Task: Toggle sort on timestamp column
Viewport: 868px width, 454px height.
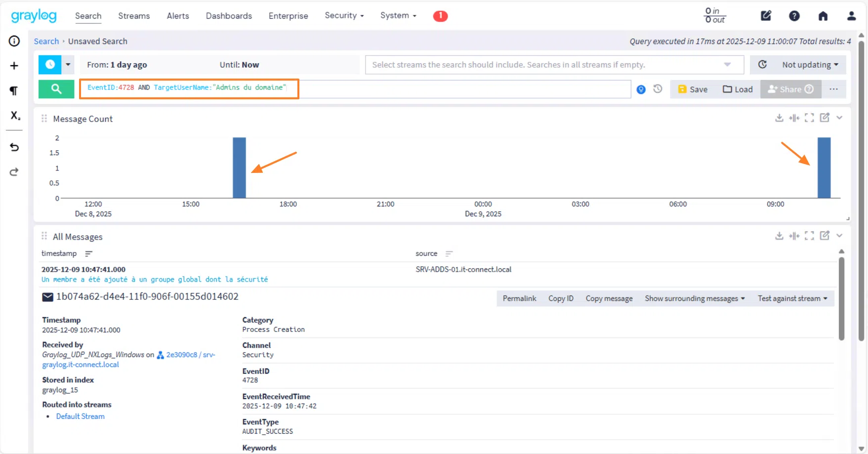Action: pos(89,254)
